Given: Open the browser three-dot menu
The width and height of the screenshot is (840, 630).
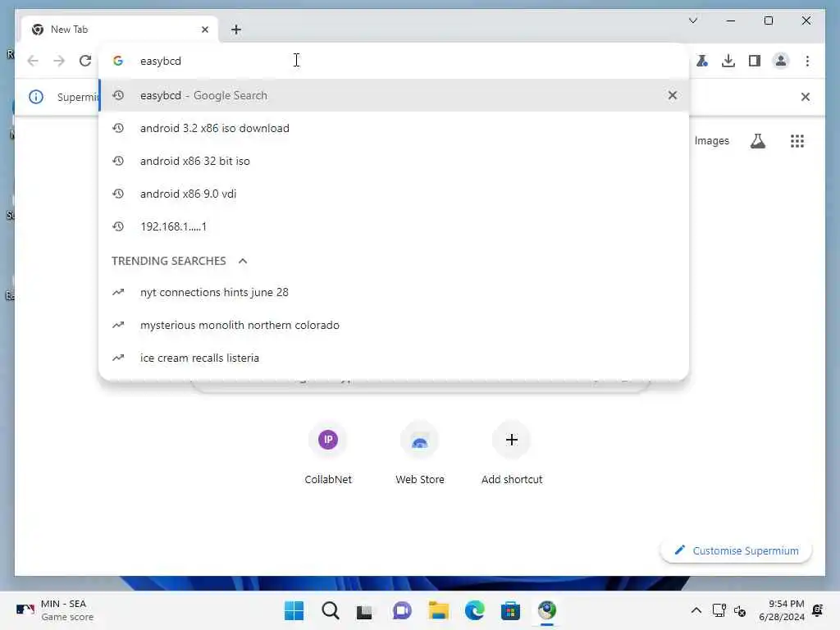Looking at the screenshot, I should tap(807, 61).
